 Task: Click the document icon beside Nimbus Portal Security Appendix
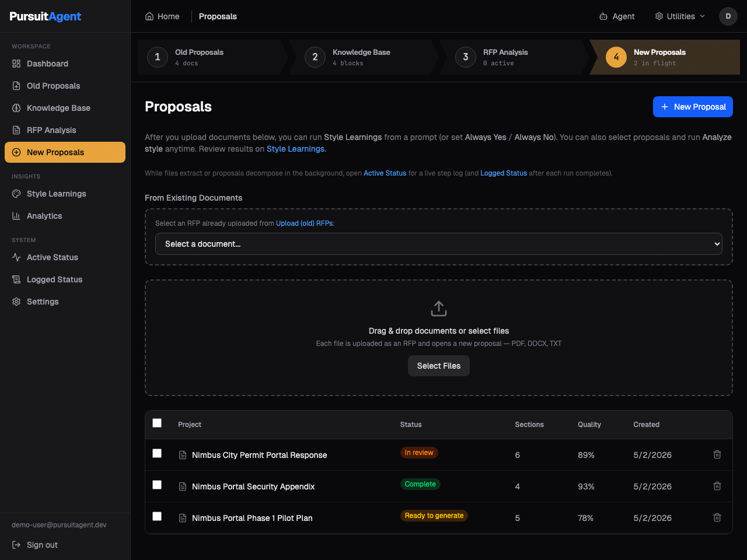(183, 487)
